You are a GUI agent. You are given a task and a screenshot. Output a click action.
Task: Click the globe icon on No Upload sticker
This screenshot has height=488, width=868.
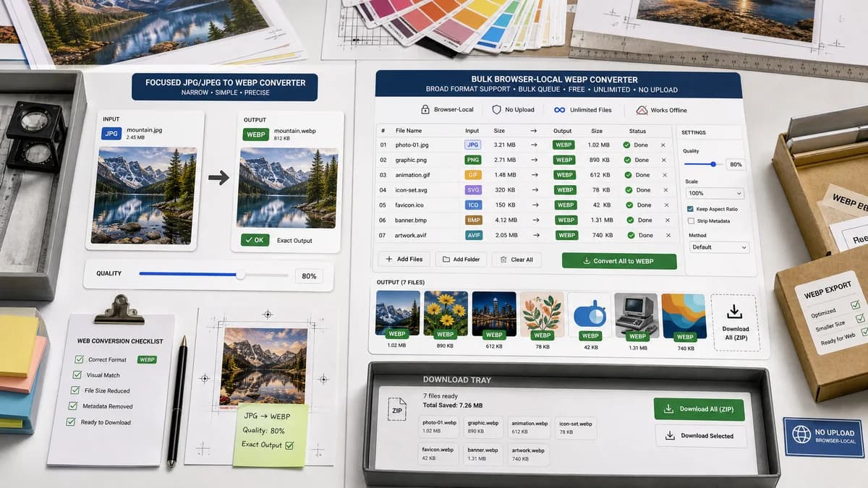[x=801, y=435]
